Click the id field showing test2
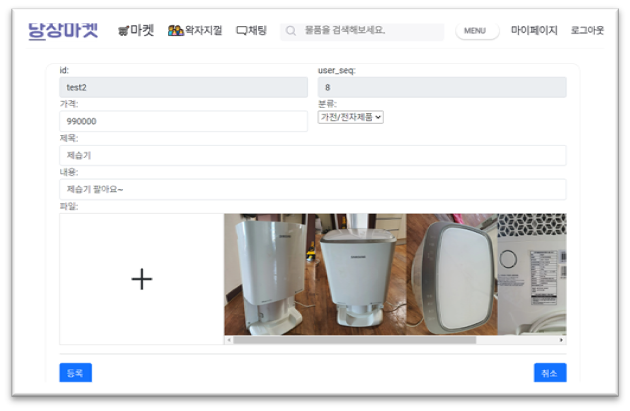This screenshot has height=411, width=630. point(183,87)
